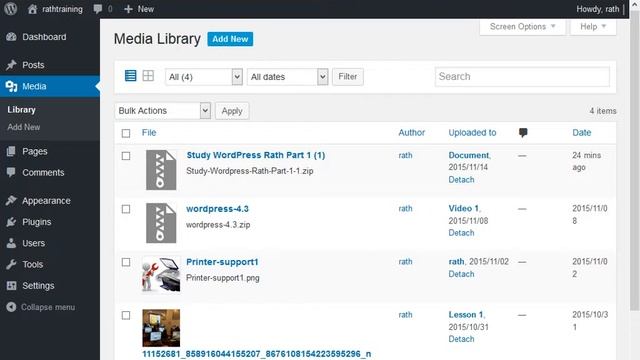Click the Plugins plug icon

click(11, 222)
